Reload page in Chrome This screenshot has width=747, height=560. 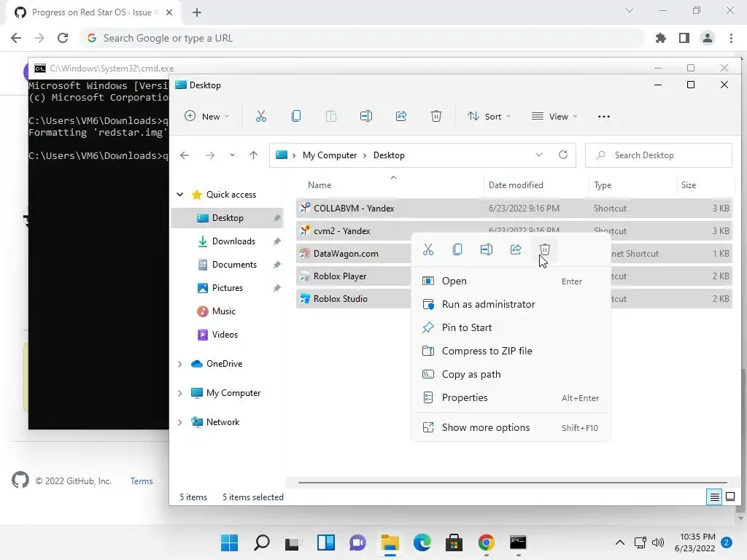63,38
